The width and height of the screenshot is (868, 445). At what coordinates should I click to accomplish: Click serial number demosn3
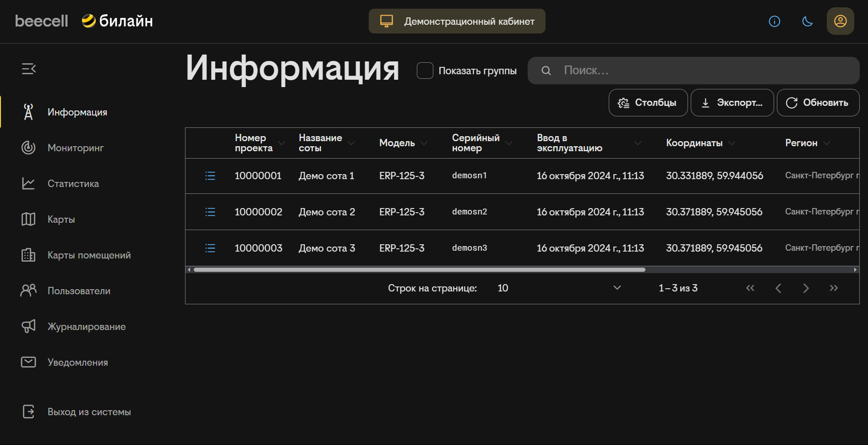point(469,248)
